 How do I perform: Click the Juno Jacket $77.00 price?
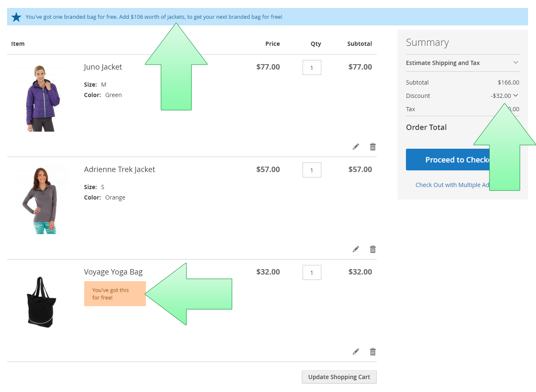pyautogui.click(x=268, y=67)
